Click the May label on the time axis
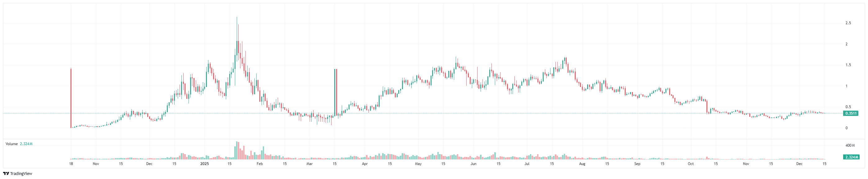This screenshot has width=868, height=179. pyautogui.click(x=418, y=164)
